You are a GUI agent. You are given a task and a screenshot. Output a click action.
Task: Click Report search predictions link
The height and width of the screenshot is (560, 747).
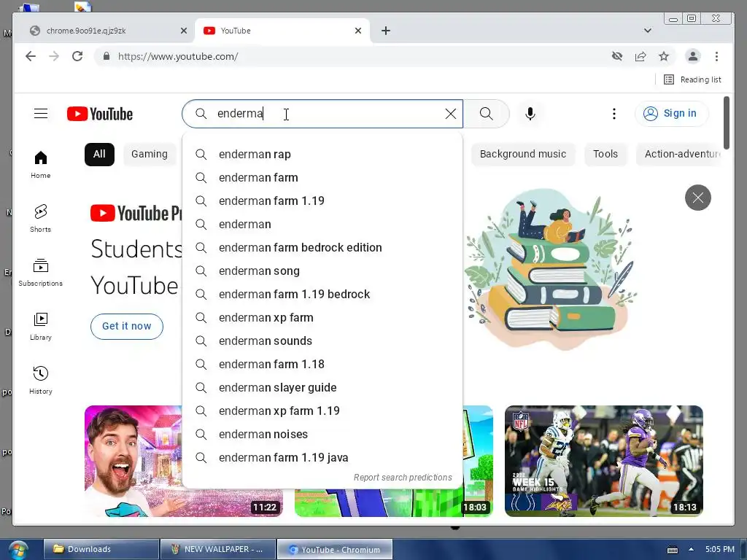(x=403, y=478)
